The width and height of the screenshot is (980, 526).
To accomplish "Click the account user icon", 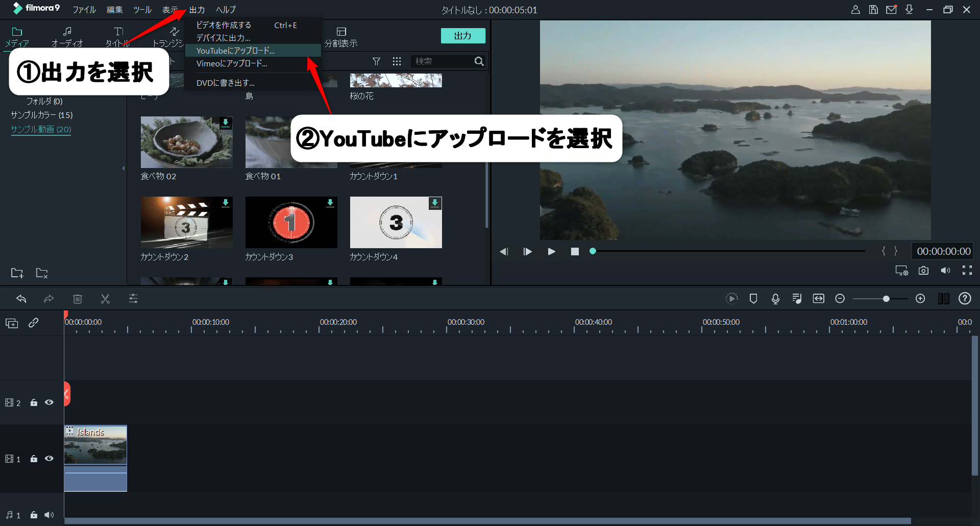I will pos(855,10).
